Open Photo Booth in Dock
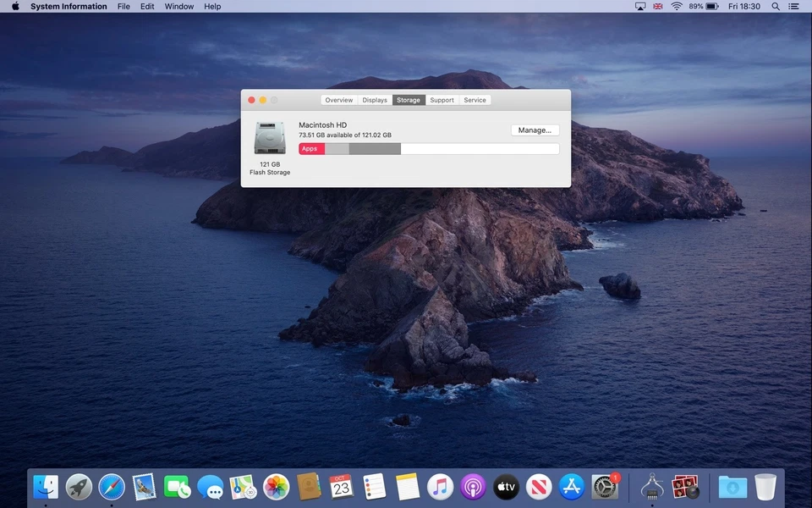This screenshot has width=812, height=508. click(x=685, y=488)
